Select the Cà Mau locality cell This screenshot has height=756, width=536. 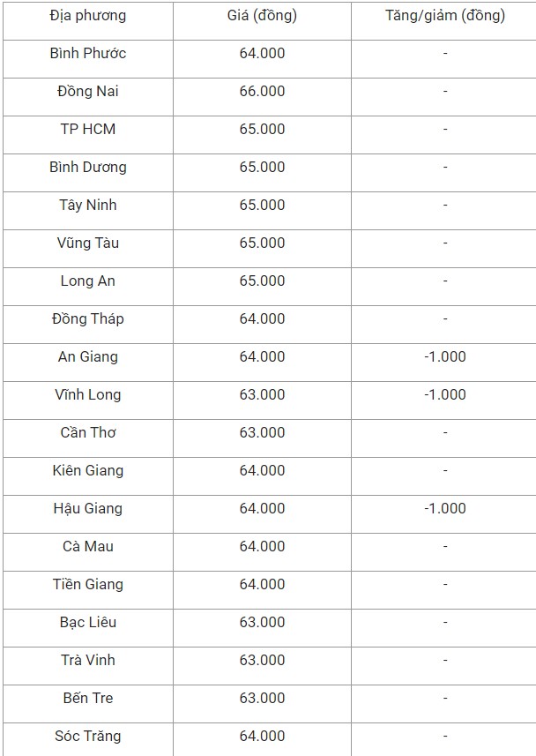tap(88, 547)
